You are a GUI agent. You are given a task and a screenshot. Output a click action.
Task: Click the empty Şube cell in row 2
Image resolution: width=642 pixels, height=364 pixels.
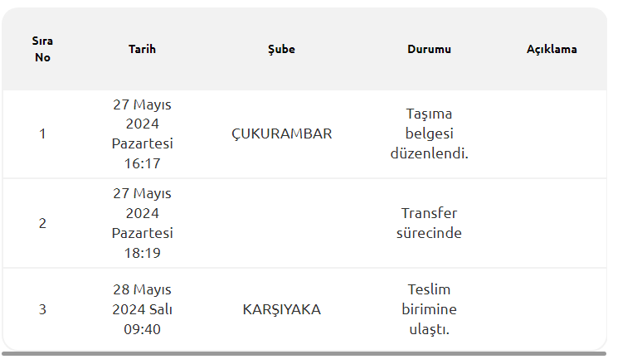[x=281, y=223]
